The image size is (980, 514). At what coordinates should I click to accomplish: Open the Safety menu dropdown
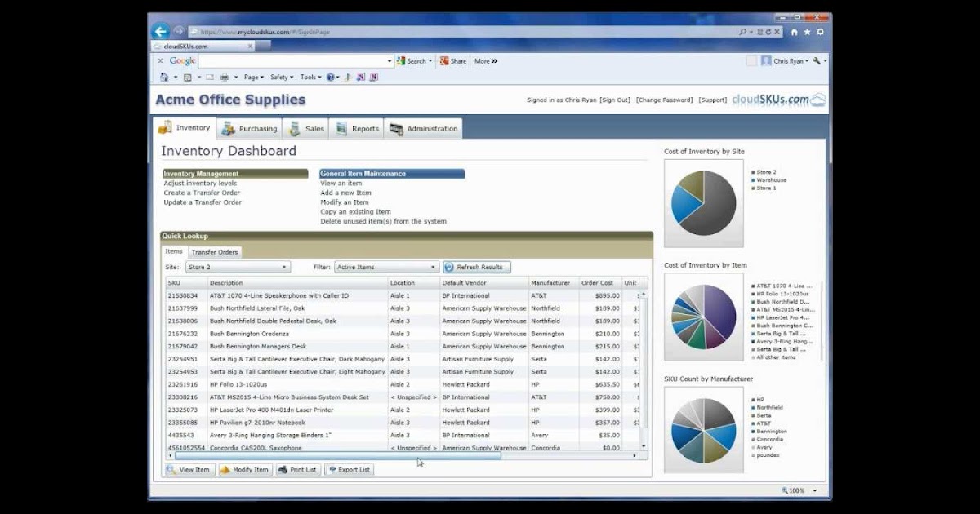[282, 78]
